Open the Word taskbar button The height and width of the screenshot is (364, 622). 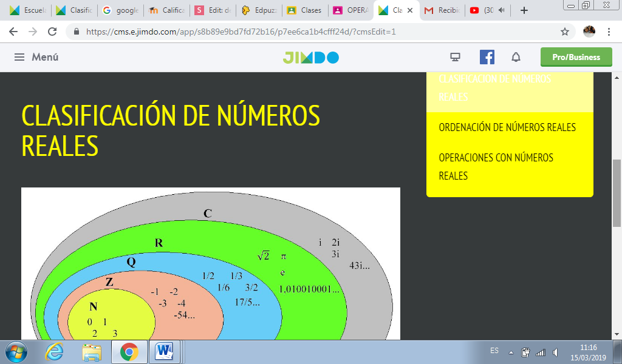click(165, 352)
